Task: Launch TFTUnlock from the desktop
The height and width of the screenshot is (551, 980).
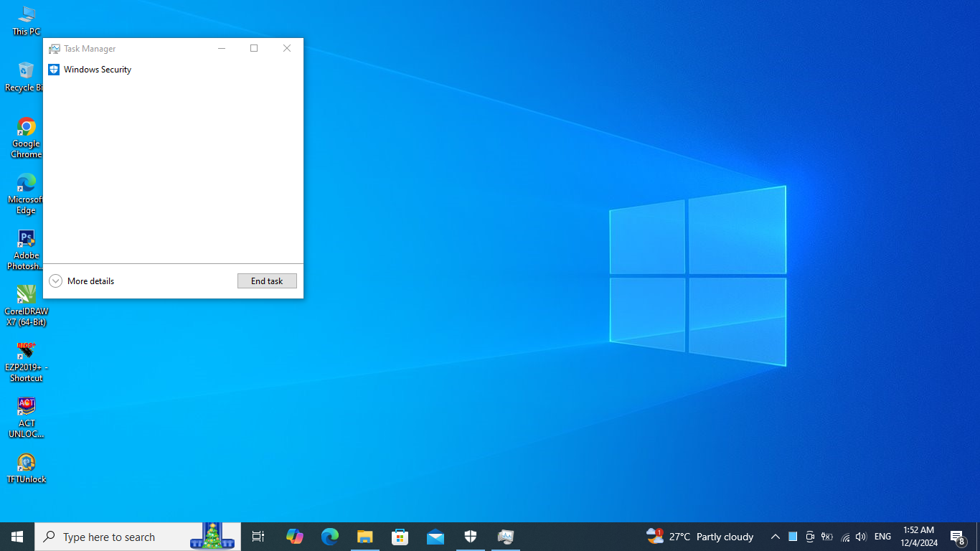Action: coord(27,468)
